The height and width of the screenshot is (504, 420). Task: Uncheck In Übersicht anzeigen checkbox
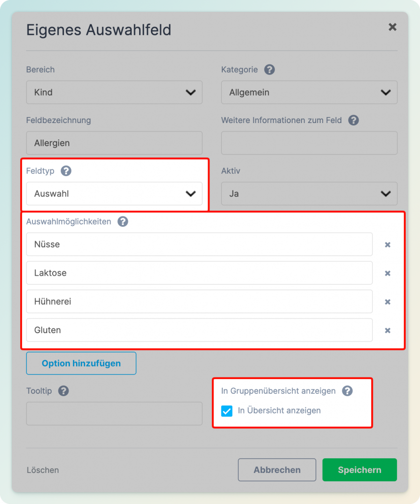pyautogui.click(x=227, y=411)
